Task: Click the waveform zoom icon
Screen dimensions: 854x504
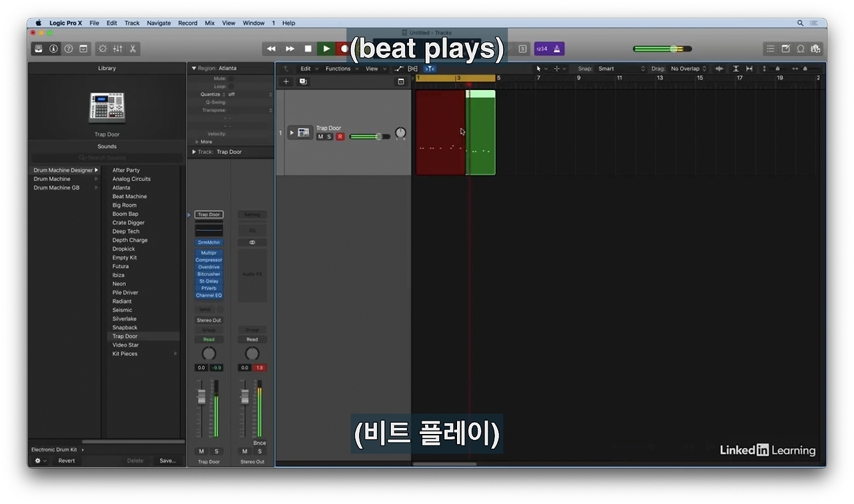Action: [719, 69]
